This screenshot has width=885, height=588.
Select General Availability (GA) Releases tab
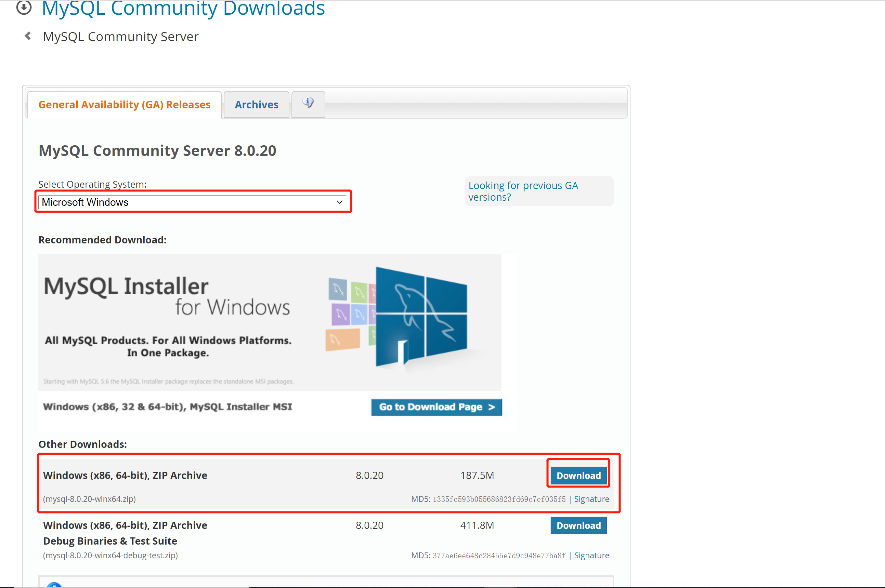(124, 105)
